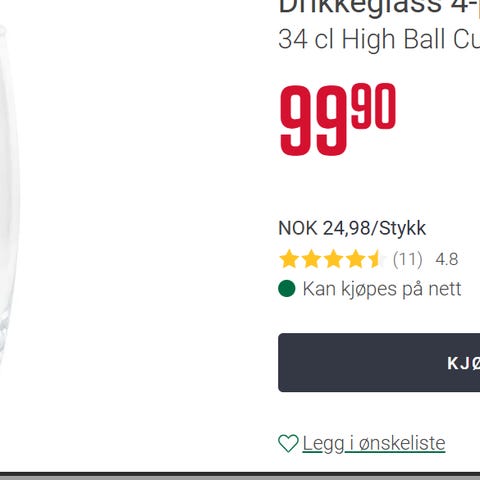Click the heart wishlist icon
Screen dimensions: 480x480
(288, 444)
